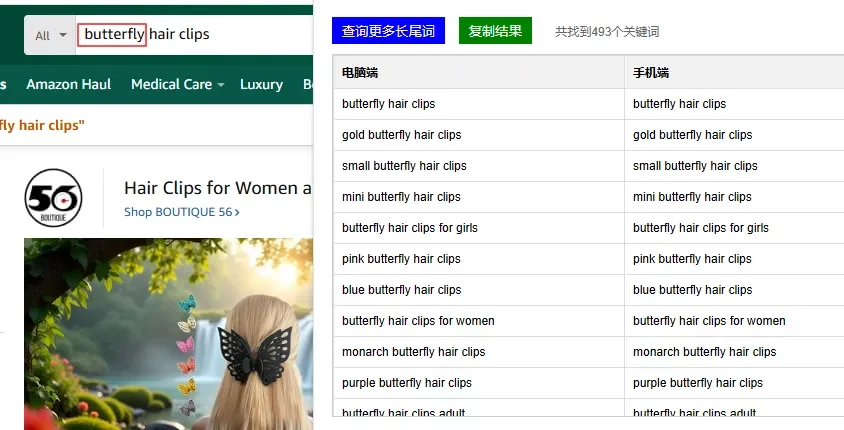Image resolution: width=844 pixels, height=430 pixels.
Task: Open Amazon Haul navigation link
Action: pos(68,84)
